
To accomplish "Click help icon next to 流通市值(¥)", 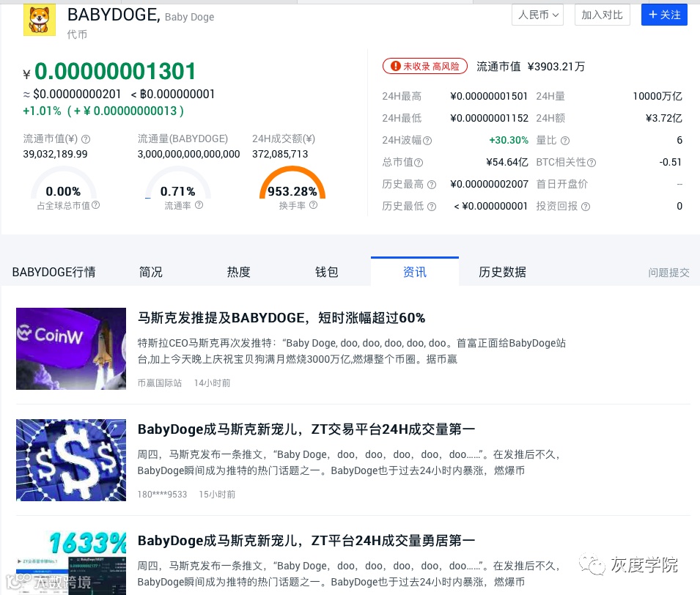I will pyautogui.click(x=86, y=139).
